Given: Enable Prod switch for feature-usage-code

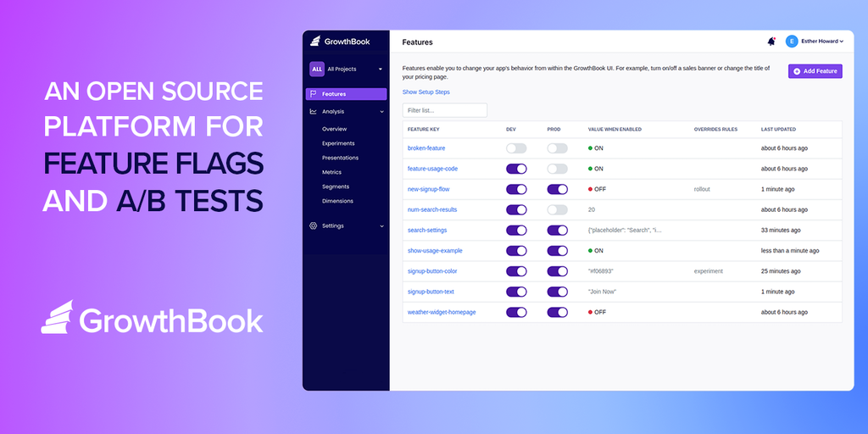Looking at the screenshot, I should (558, 169).
